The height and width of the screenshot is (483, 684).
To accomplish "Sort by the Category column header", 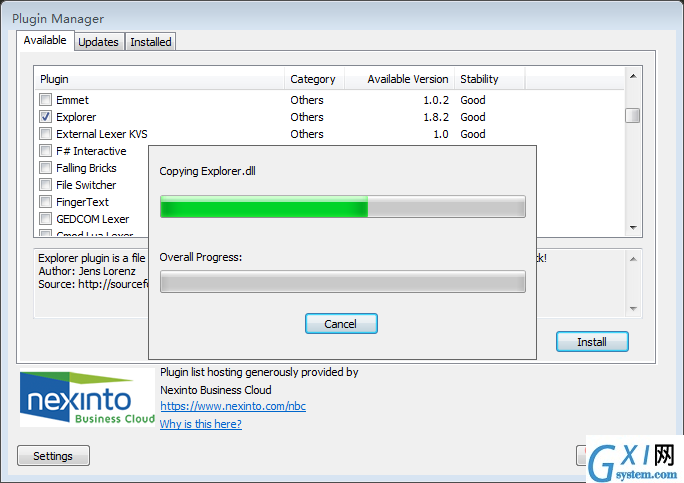I will [315, 79].
